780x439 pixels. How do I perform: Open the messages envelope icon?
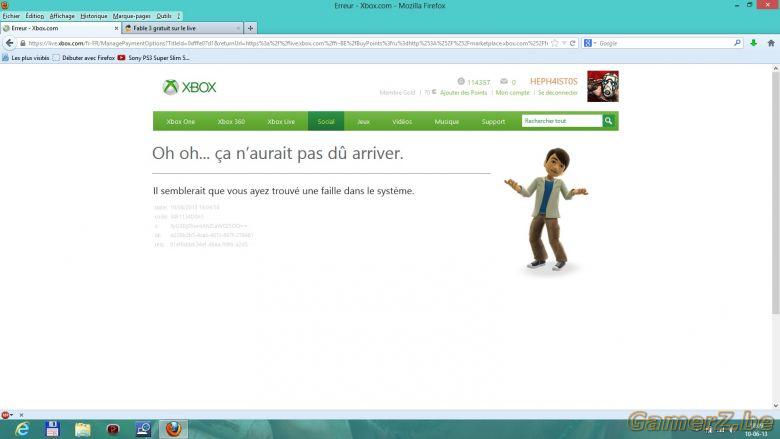[x=504, y=82]
